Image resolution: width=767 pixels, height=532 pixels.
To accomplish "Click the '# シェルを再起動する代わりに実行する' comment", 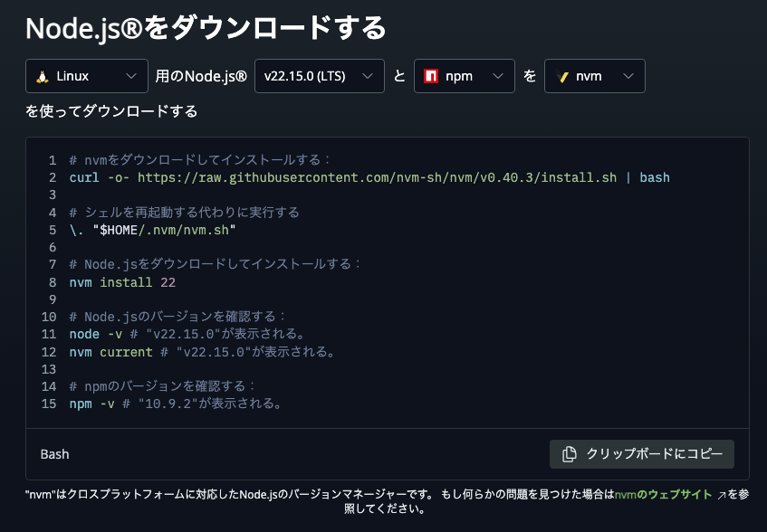I will click(185, 213).
